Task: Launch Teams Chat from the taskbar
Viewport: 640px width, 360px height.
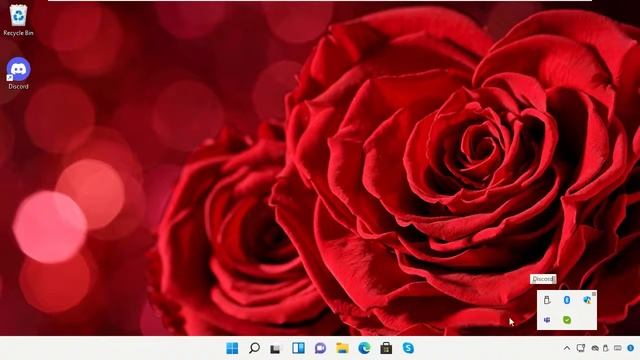Action: [x=320, y=348]
